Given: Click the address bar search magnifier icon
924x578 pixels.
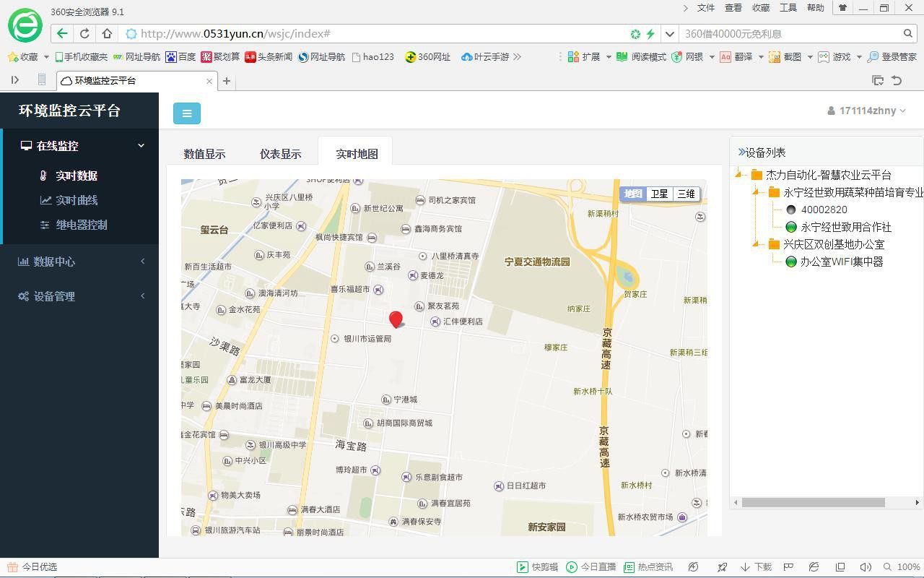Looking at the screenshot, I should point(908,33).
